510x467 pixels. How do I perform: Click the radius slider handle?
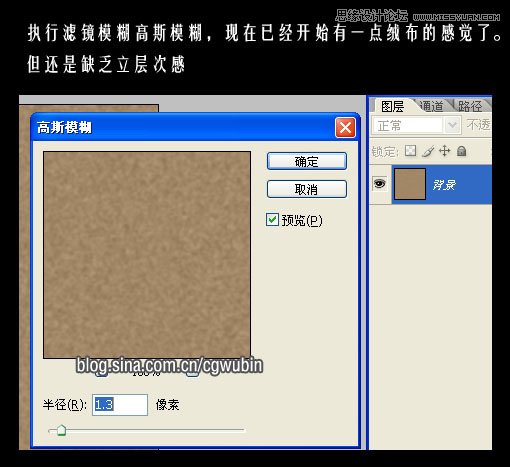[x=61, y=430]
